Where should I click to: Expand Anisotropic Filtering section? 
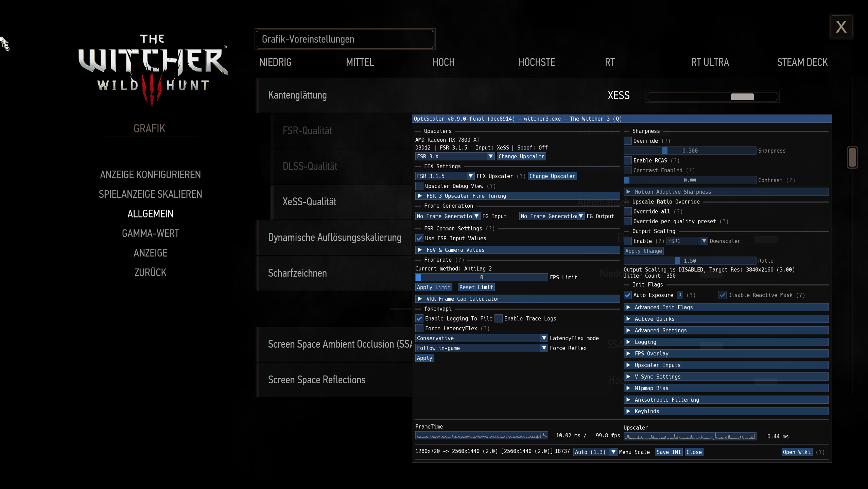coord(726,400)
